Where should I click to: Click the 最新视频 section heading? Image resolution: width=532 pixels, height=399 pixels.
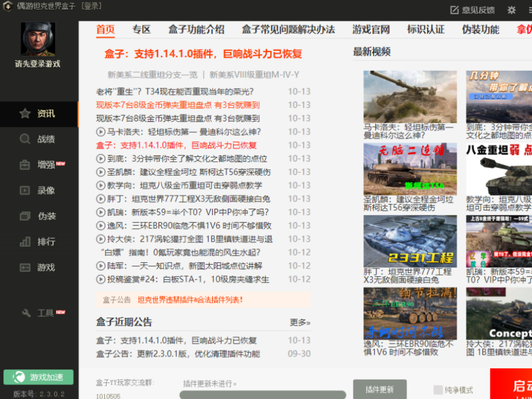(x=372, y=51)
